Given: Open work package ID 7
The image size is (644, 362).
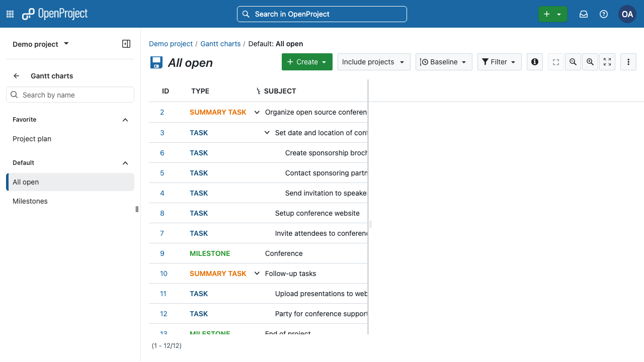Looking at the screenshot, I should (162, 233).
